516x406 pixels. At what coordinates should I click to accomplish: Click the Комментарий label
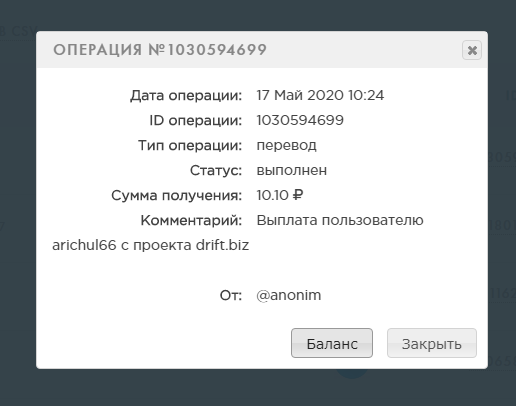[191, 221]
